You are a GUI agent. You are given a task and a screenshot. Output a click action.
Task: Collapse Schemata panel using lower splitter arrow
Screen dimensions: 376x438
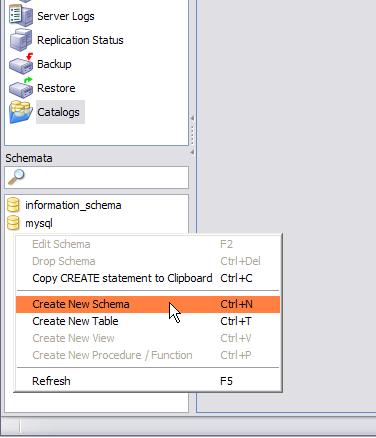[x=192, y=152]
